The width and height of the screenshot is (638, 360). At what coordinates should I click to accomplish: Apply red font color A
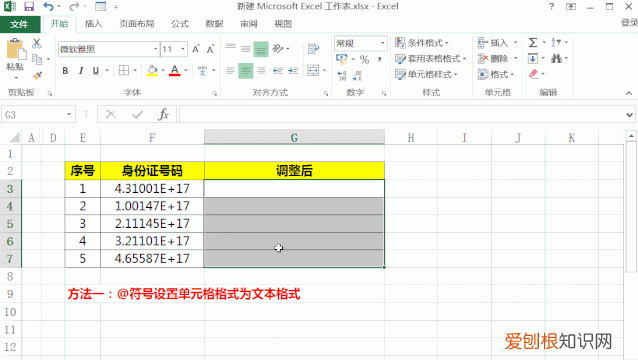175,70
